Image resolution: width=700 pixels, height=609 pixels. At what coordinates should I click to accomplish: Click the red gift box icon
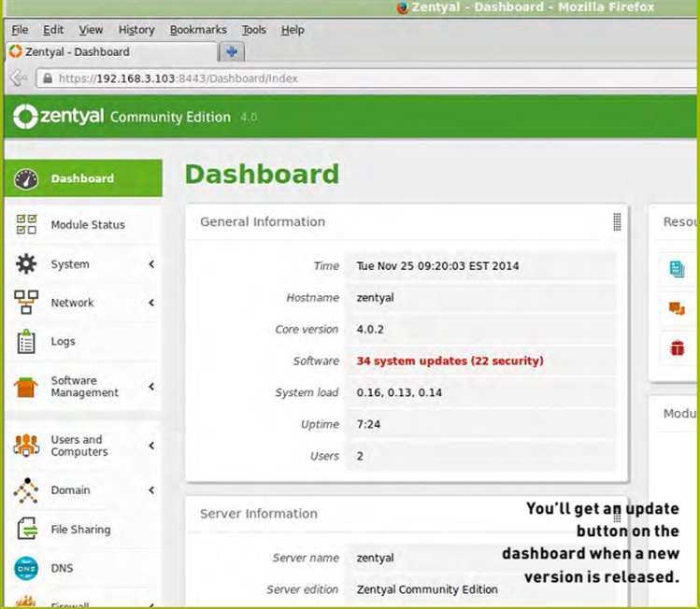(x=678, y=347)
